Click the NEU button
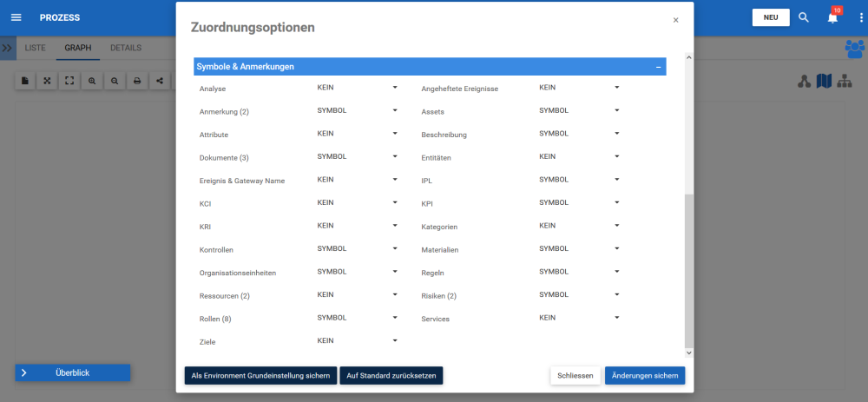Screen dimensions: 868x402 771,17
